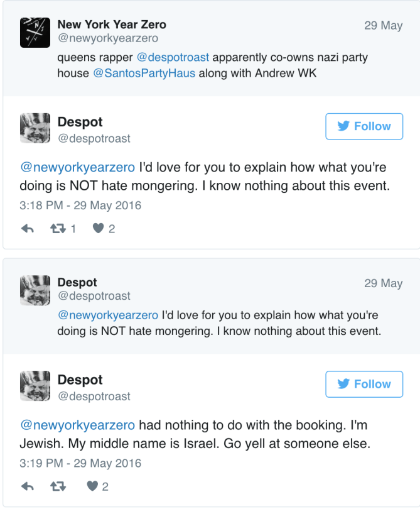The image size is (420, 509).
Task: Reply to the 'I'm Jewish' tweet
Action: [x=28, y=486]
